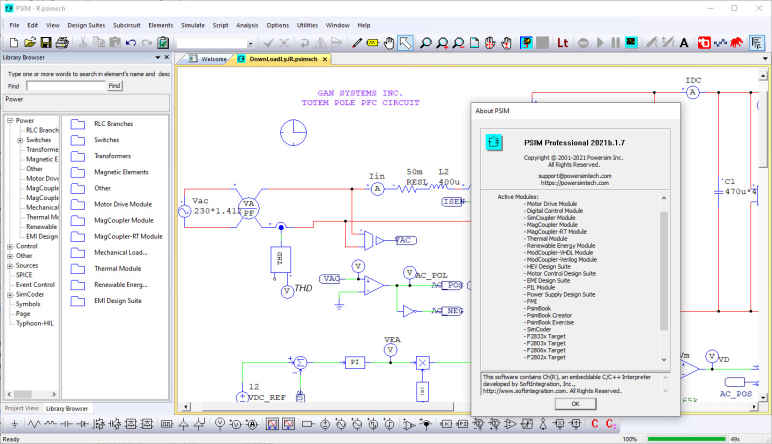772x444 pixels.
Task: Click the Find button in Library Browser
Action: (114, 86)
